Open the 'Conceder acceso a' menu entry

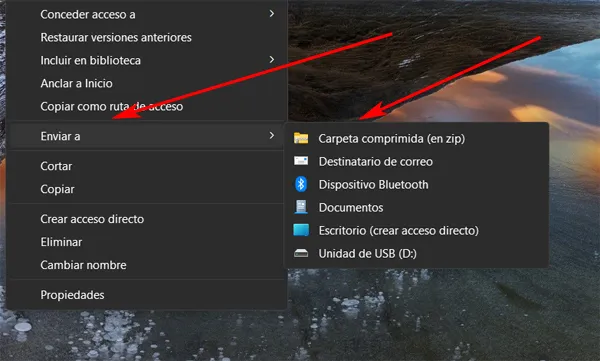tap(147, 15)
